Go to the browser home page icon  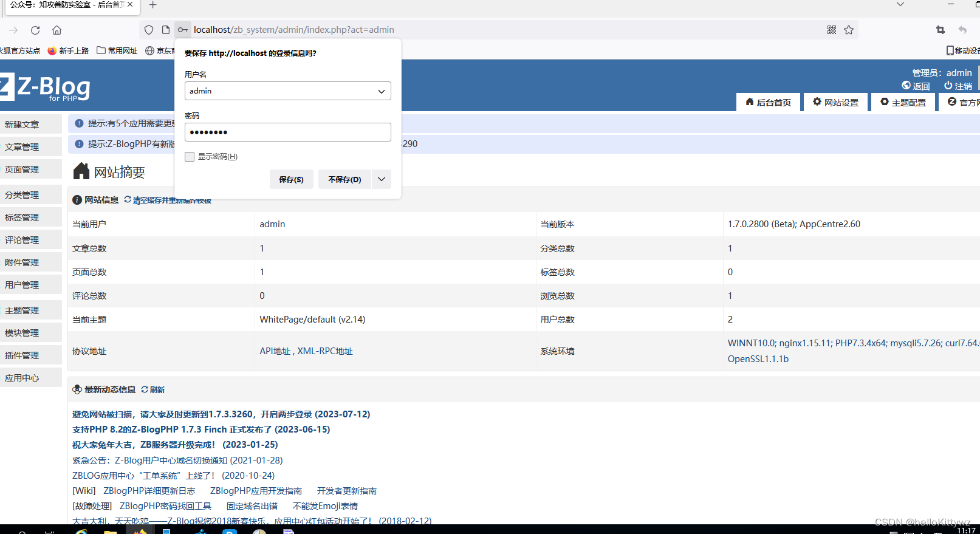[x=57, y=30]
